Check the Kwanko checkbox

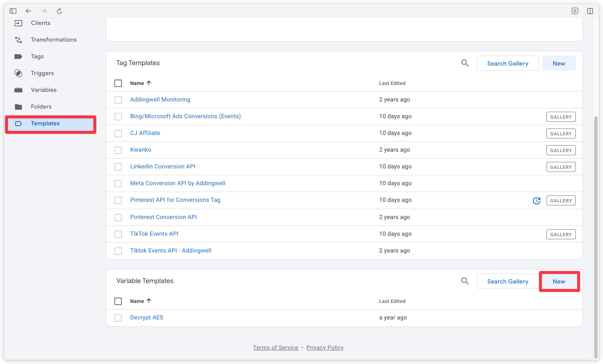click(x=118, y=150)
